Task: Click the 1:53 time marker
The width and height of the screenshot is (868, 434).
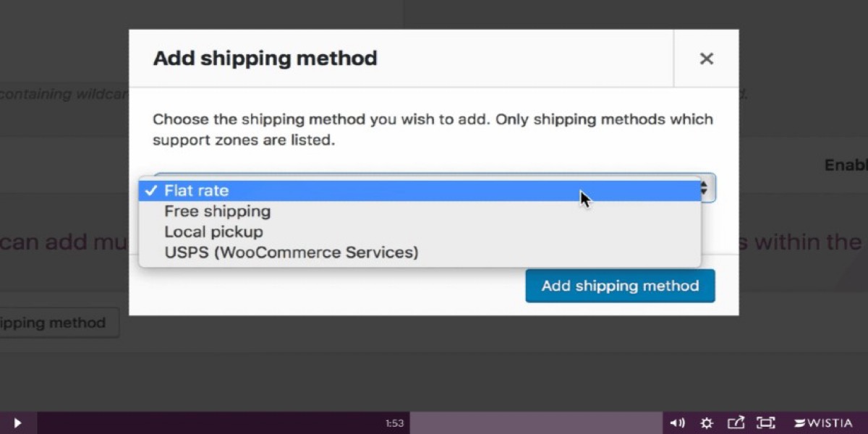Action: (x=394, y=423)
